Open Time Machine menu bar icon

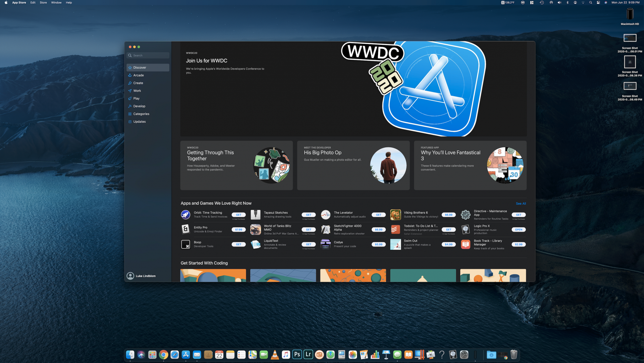(542, 3)
